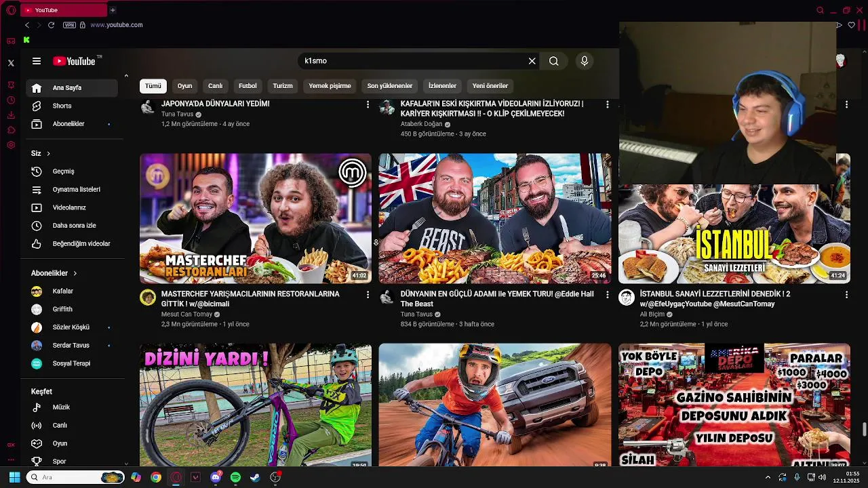
Task: Click the Windows taskbar search box
Action: coord(76,477)
